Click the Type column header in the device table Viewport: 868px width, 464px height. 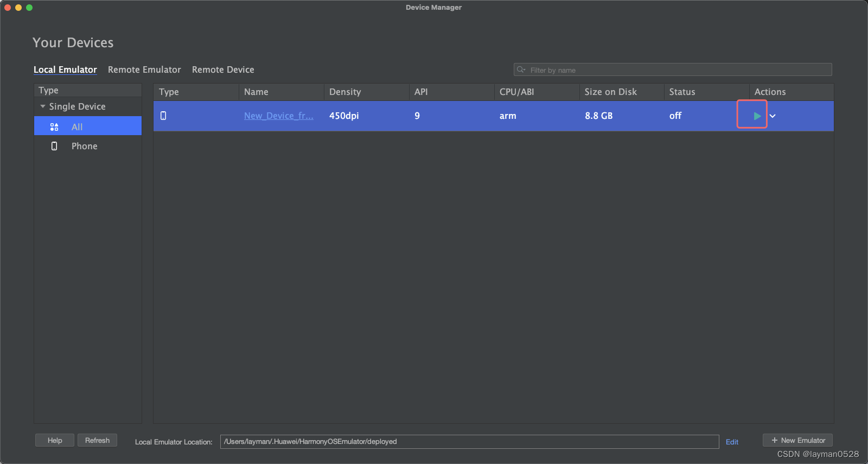196,92
